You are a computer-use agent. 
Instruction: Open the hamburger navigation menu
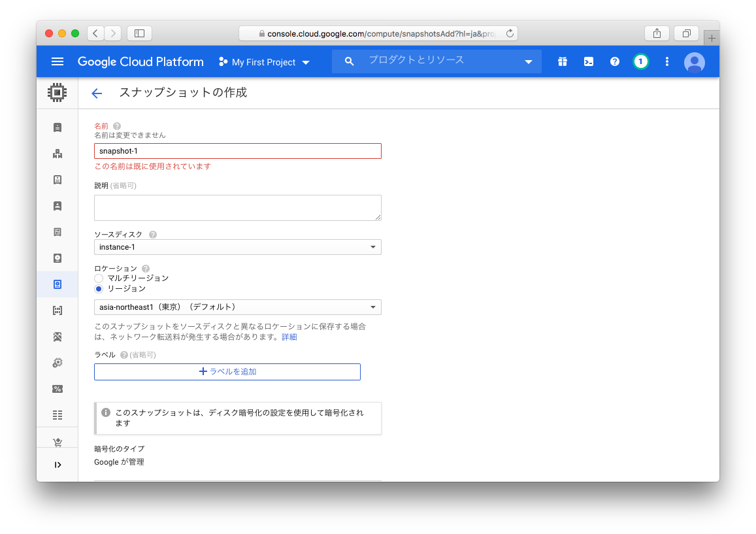(58, 61)
